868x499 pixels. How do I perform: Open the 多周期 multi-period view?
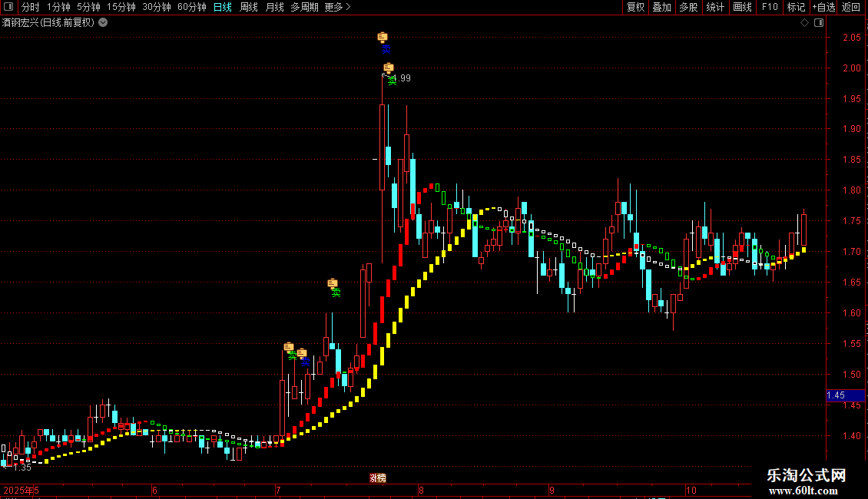click(x=304, y=7)
